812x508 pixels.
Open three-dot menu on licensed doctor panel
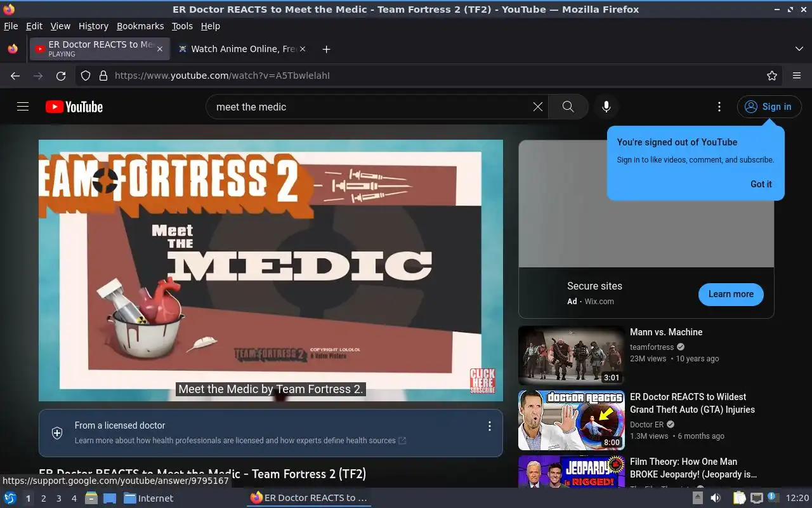click(489, 426)
